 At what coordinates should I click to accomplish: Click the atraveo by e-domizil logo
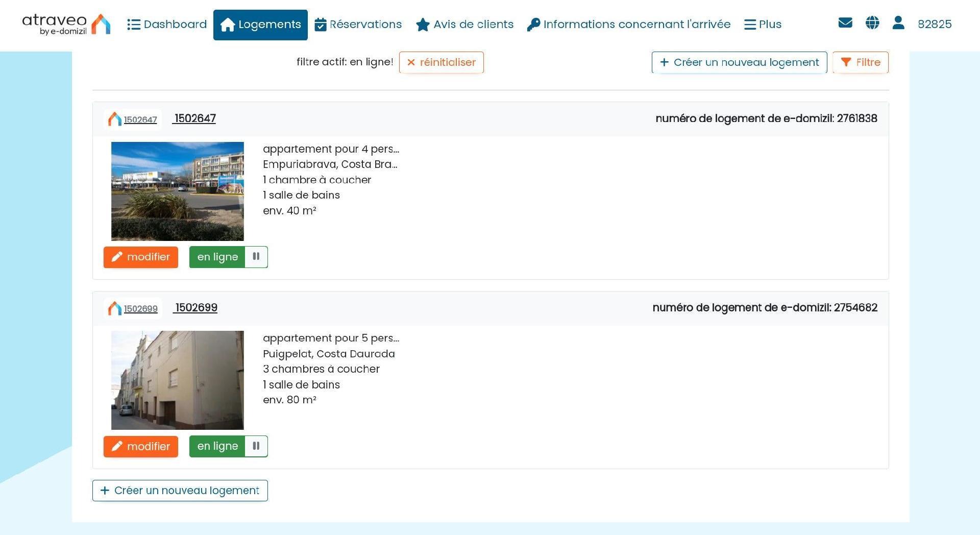[66, 24]
